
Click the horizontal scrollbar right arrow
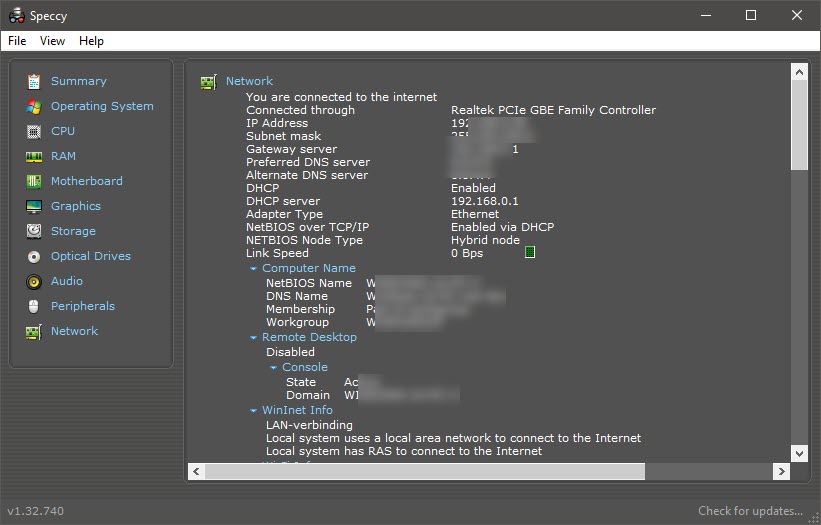(x=781, y=471)
